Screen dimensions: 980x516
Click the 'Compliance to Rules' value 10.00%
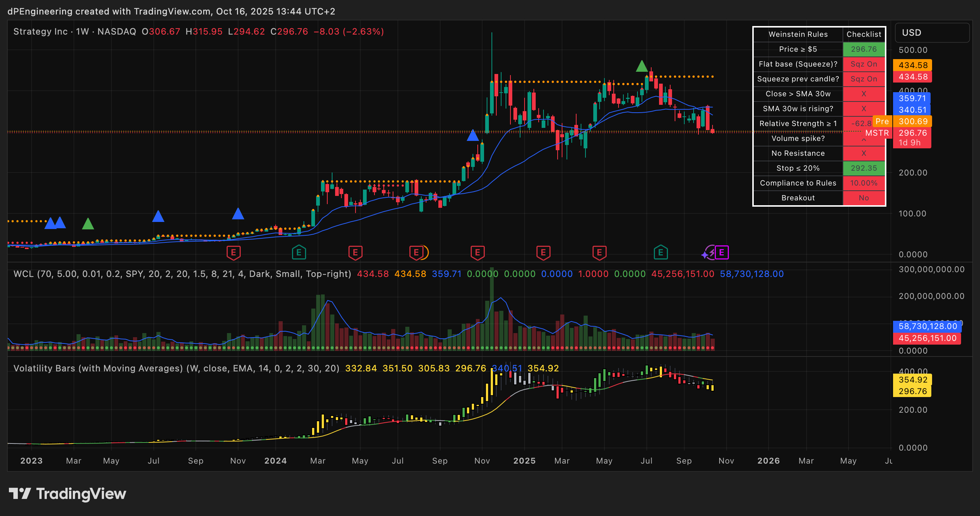pos(864,183)
